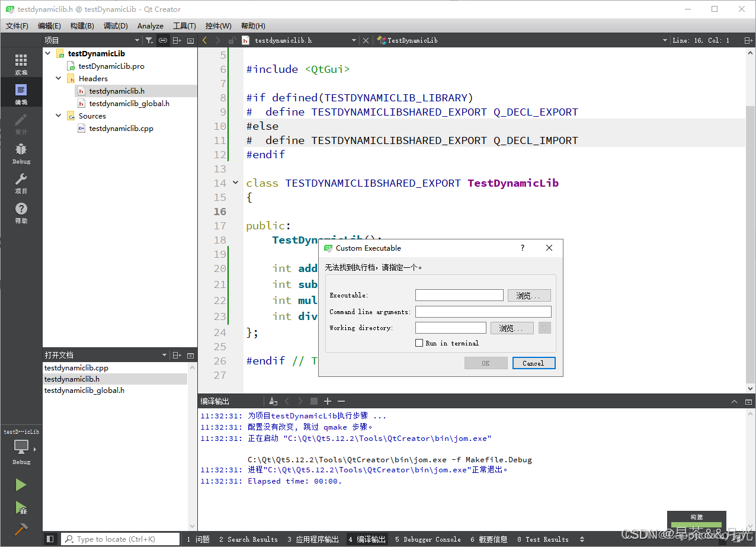The image size is (756, 547).
Task: Click the filter tree funnel icon
Action: click(149, 40)
